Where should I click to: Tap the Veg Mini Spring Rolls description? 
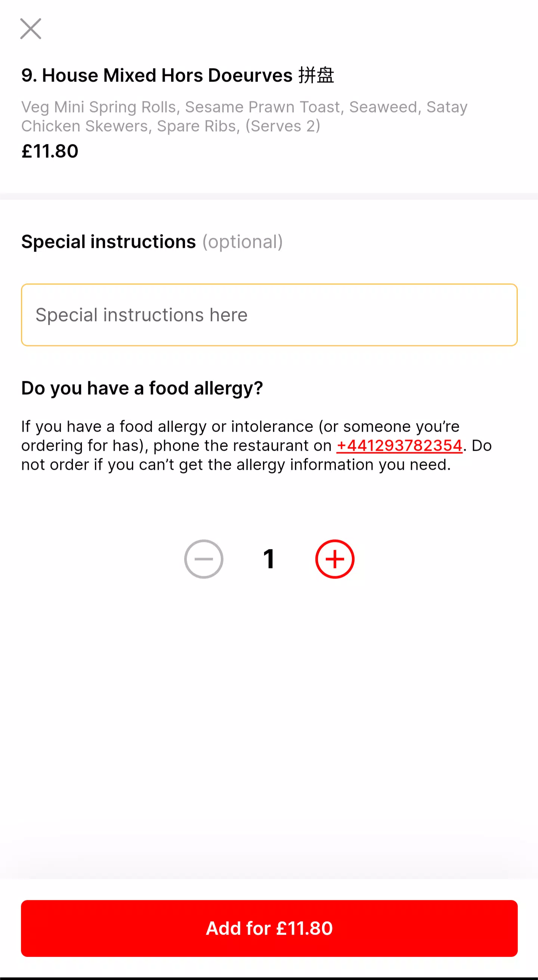[x=99, y=107]
